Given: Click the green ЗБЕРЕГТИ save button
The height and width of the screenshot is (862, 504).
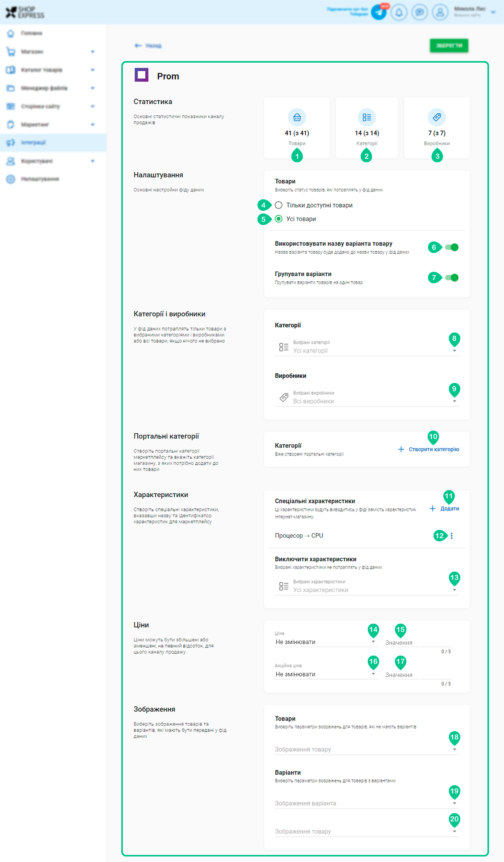Looking at the screenshot, I should coord(449,46).
